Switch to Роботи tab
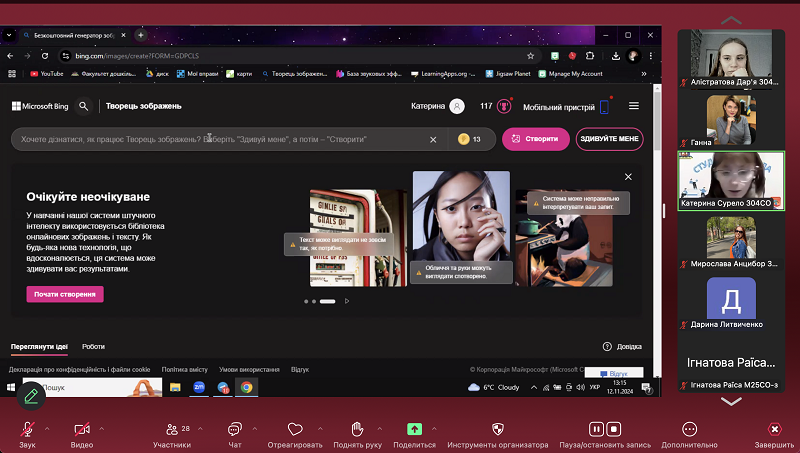Screen dimensions: 800x453 (93, 346)
